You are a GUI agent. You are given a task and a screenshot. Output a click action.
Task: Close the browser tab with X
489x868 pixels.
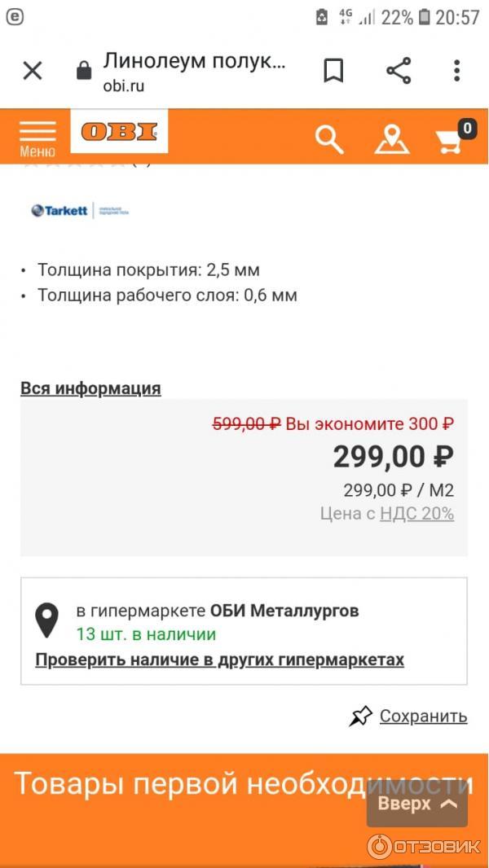point(33,71)
